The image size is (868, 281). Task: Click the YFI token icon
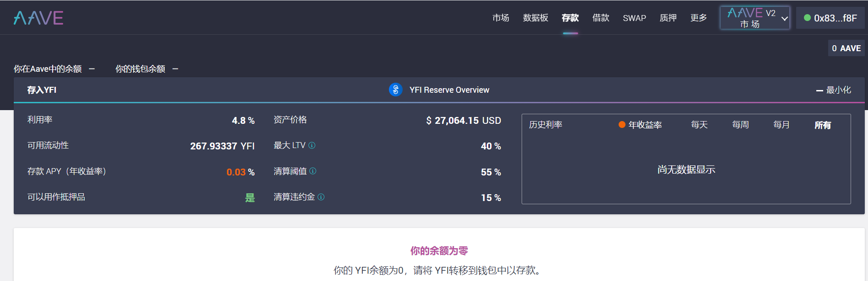[395, 90]
